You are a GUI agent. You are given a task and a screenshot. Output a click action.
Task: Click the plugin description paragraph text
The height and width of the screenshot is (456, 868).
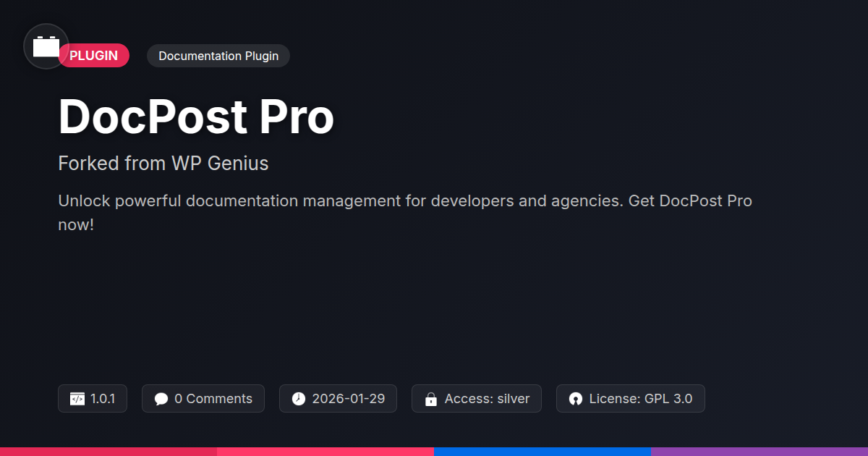point(405,213)
